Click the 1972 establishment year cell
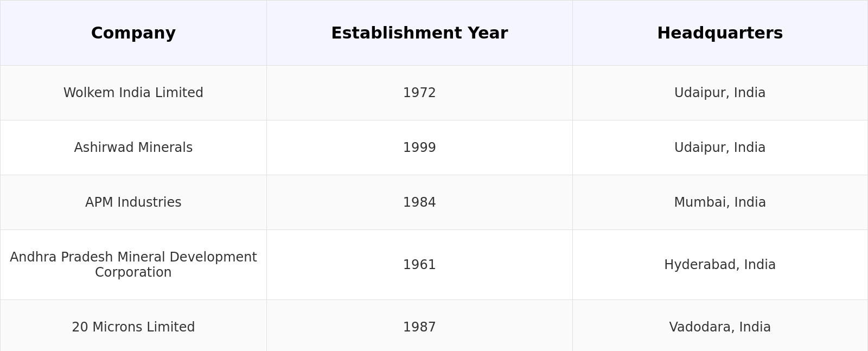Screen dimensions: 868x351 [x=419, y=93]
